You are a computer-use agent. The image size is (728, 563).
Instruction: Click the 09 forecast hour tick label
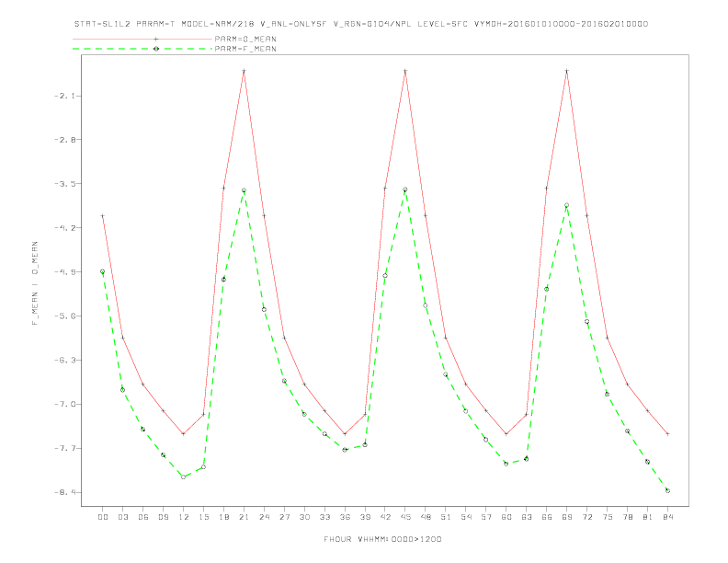163,517
